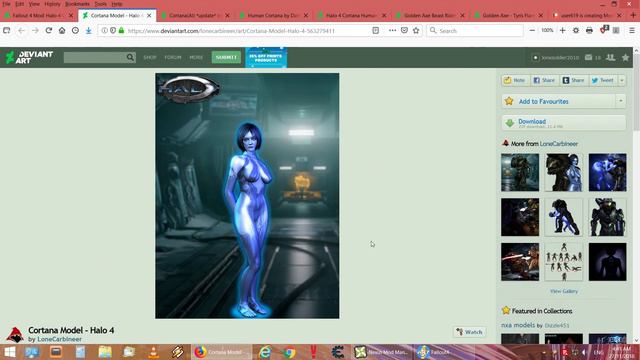Click the Note button
The height and width of the screenshot is (360, 640).
pyautogui.click(x=515, y=80)
